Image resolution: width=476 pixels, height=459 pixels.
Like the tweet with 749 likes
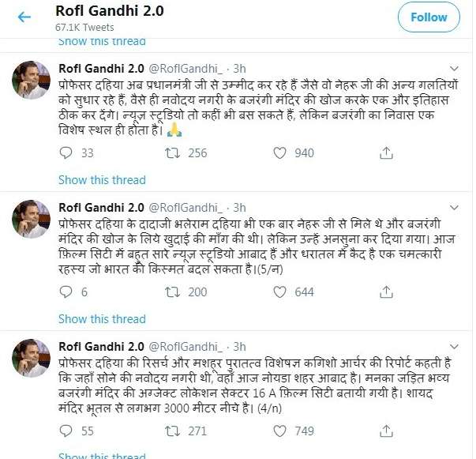[279, 431]
